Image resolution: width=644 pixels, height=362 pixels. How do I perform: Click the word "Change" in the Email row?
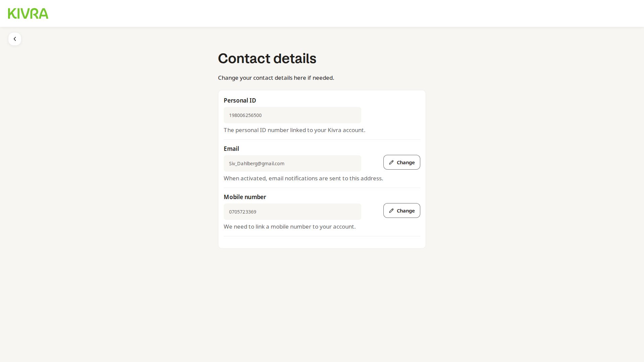pos(406,163)
